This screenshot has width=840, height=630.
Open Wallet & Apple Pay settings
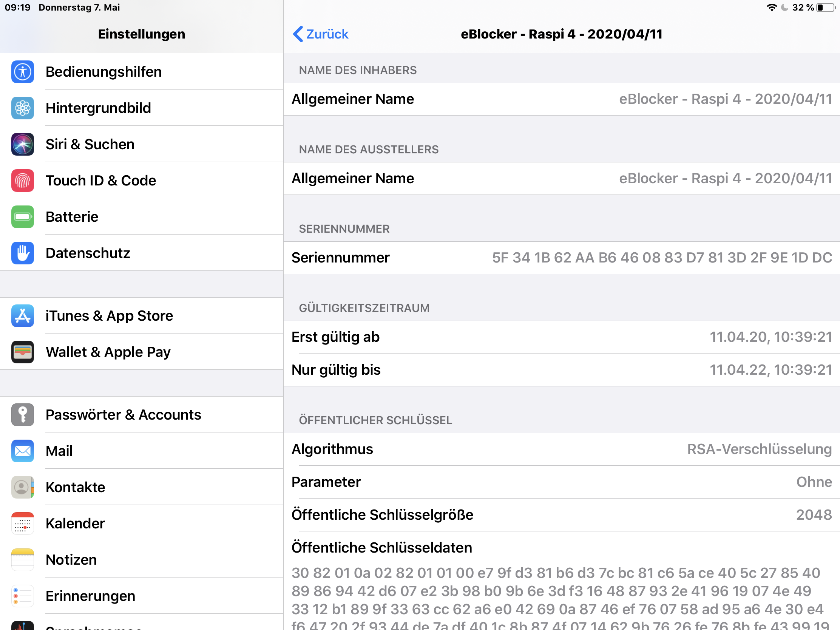[x=142, y=352]
